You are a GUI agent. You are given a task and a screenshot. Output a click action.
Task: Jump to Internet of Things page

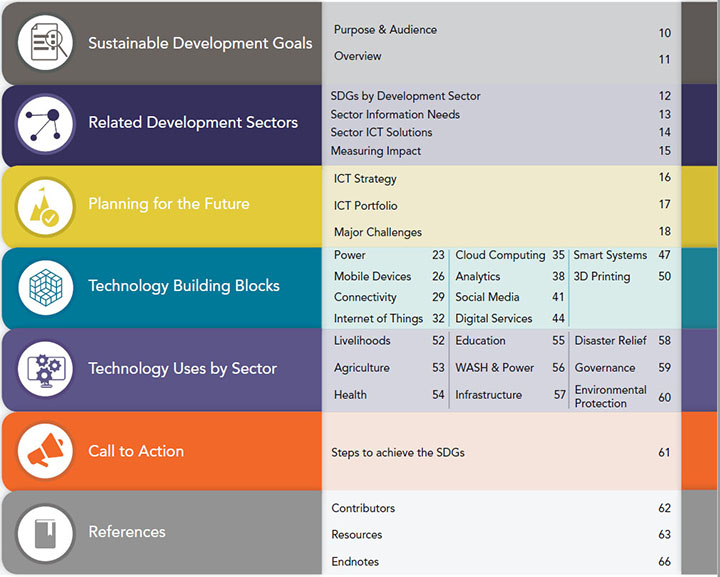tap(378, 319)
